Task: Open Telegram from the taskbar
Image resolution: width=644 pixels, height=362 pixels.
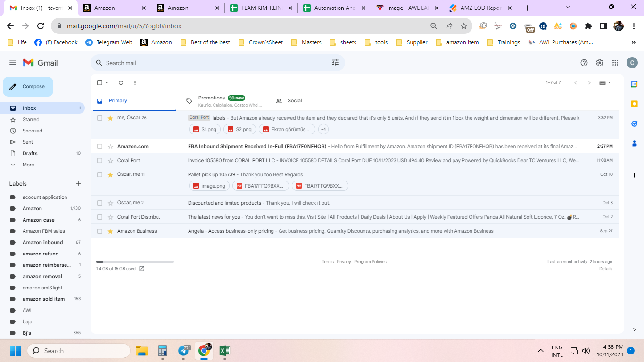Action: [184, 351]
